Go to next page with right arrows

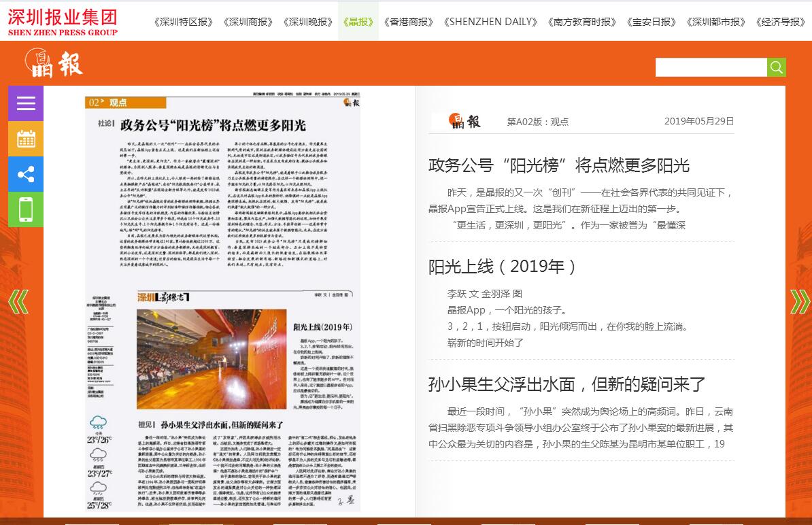click(800, 301)
